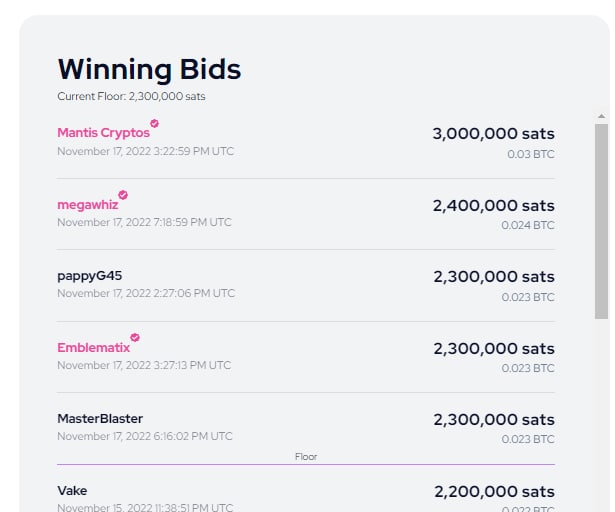The image size is (615, 512).
Task: Click the 2,200,000 sats bid amount
Action: tap(494, 492)
